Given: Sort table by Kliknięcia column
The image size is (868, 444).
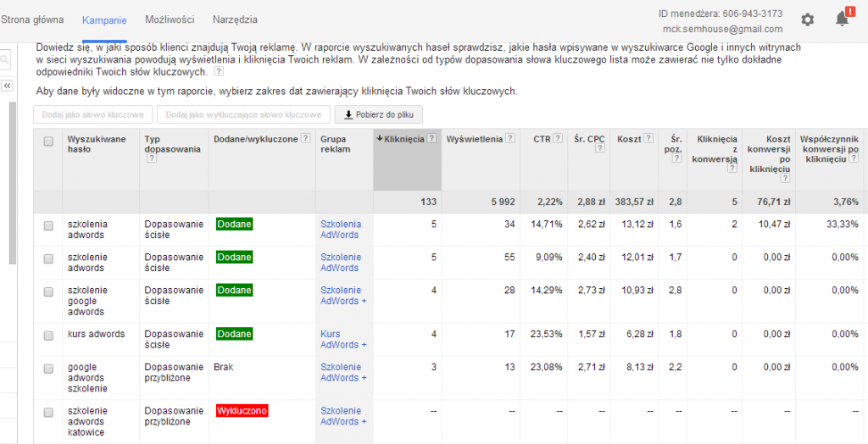Looking at the screenshot, I should pyautogui.click(x=402, y=139).
